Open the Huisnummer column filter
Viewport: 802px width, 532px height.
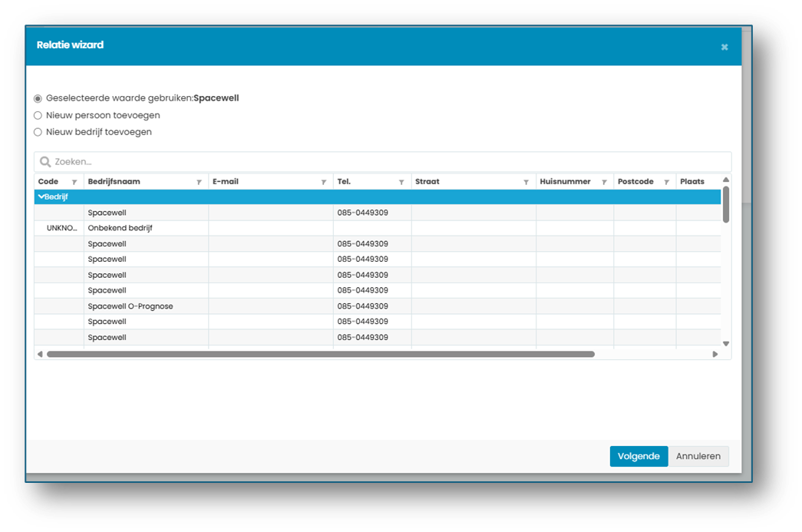[604, 182]
